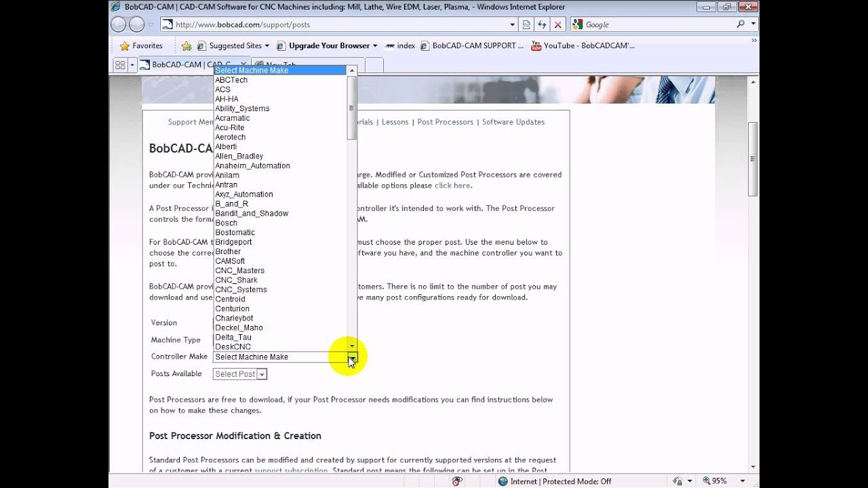Expand the address bar history dropdown

coord(513,24)
